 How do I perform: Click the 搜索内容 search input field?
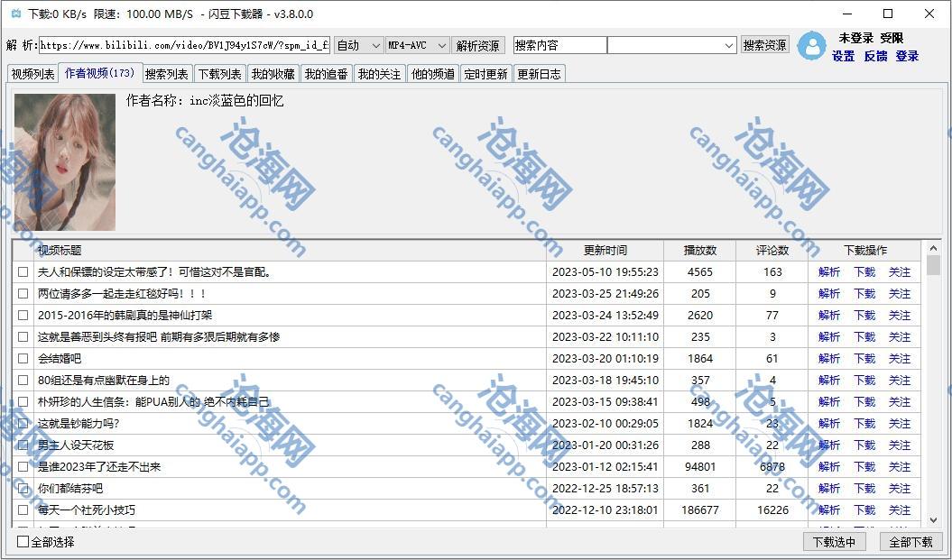pyautogui.click(x=559, y=45)
